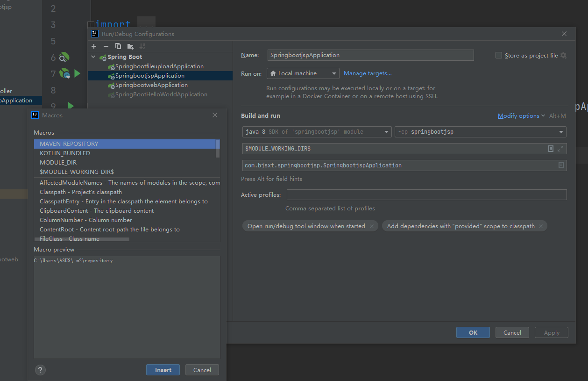Close the Macros dialog
The image size is (588, 381).
(x=215, y=115)
